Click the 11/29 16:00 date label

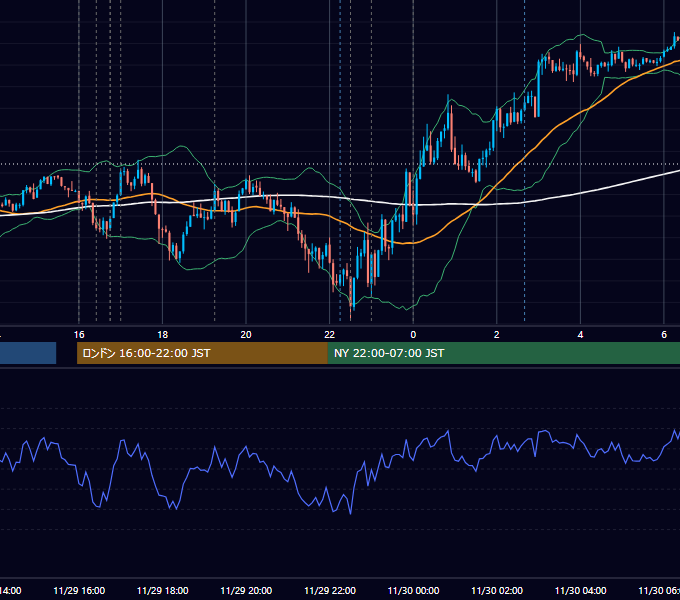[79, 590]
